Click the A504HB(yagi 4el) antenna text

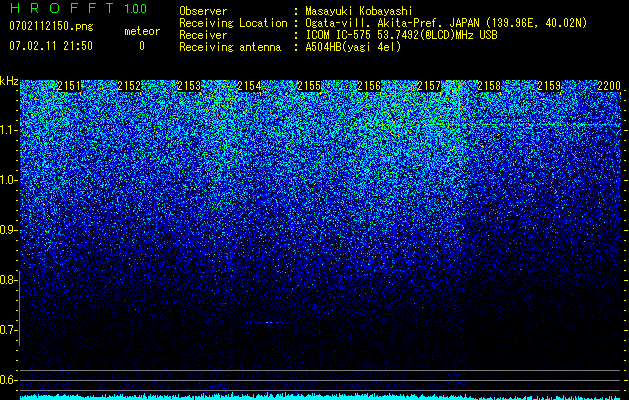click(353, 47)
